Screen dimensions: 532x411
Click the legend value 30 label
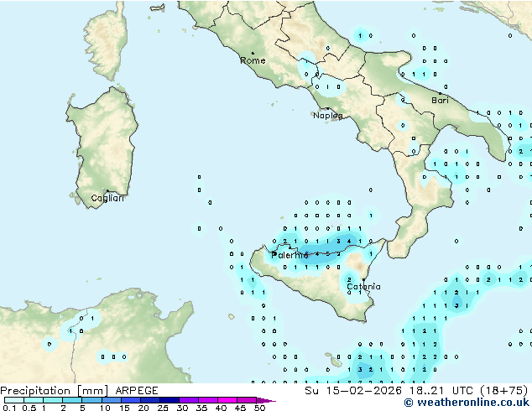tap(182, 408)
